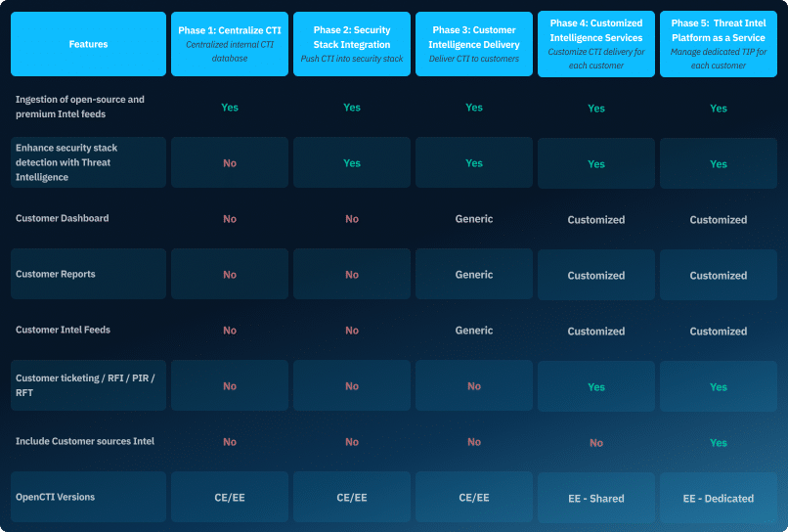Click Generic in the Customer Dashboard row
Viewport: 788px width, 532px height.
[x=474, y=219]
